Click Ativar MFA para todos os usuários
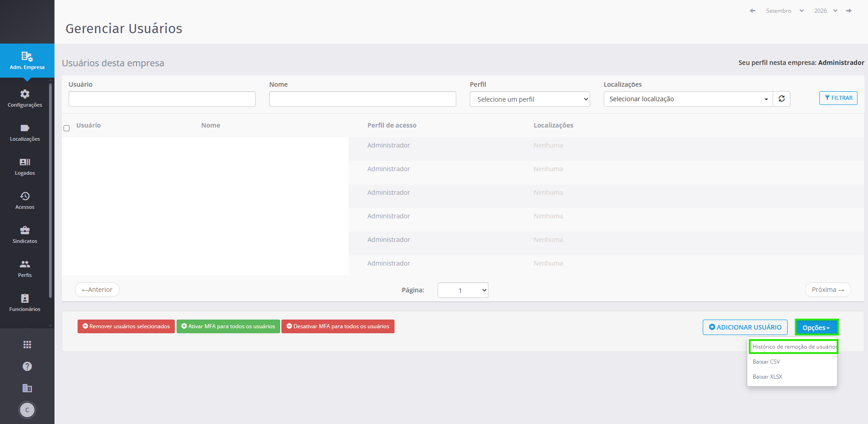 [228, 326]
